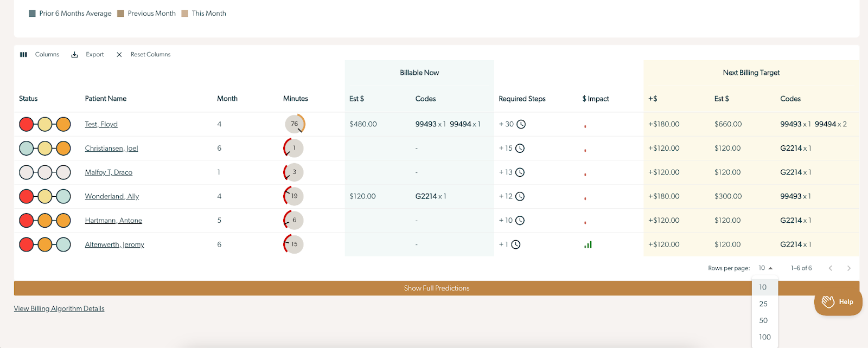Open patient Test, Floyd
This screenshot has height=348, width=868.
(101, 124)
